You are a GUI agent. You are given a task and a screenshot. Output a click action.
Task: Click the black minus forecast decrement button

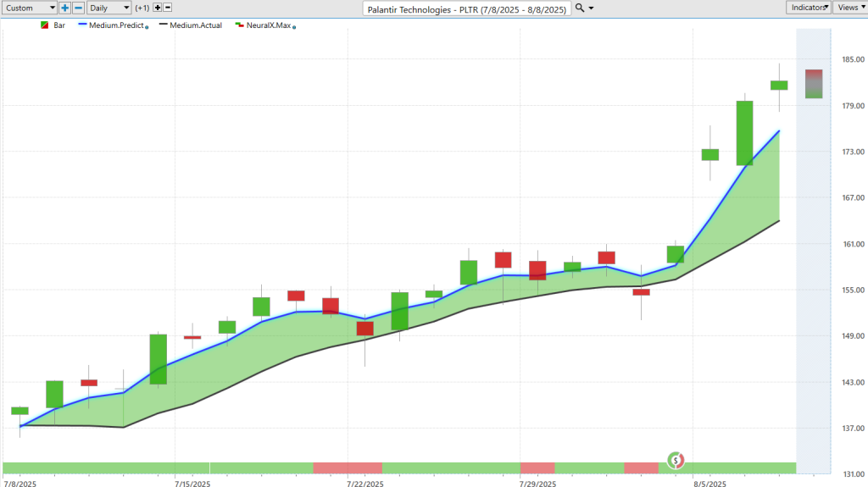click(167, 8)
